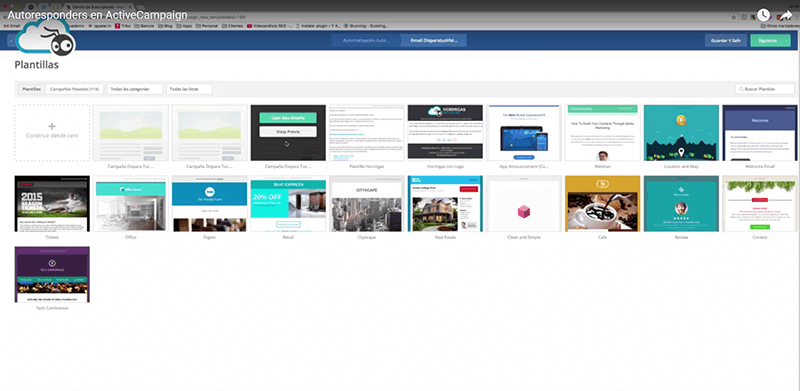Click the browser bookmark star icon
800x391 pixels.
tap(734, 17)
